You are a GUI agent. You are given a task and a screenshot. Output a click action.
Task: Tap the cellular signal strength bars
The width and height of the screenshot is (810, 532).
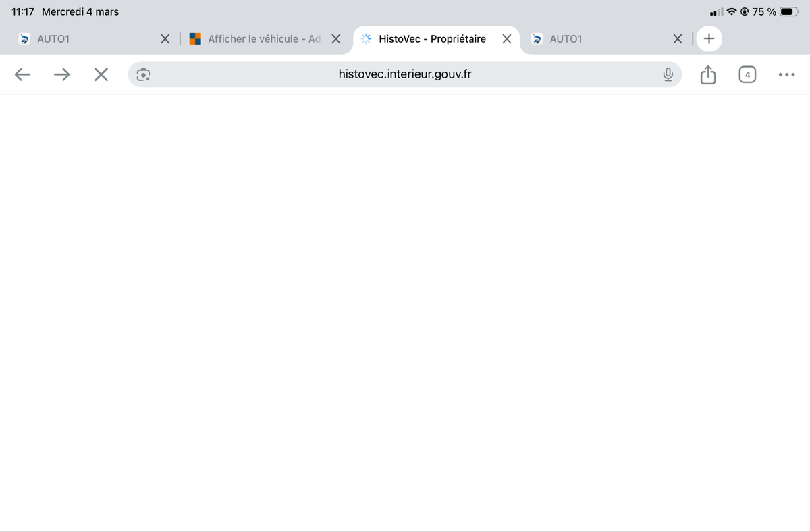[x=717, y=11]
